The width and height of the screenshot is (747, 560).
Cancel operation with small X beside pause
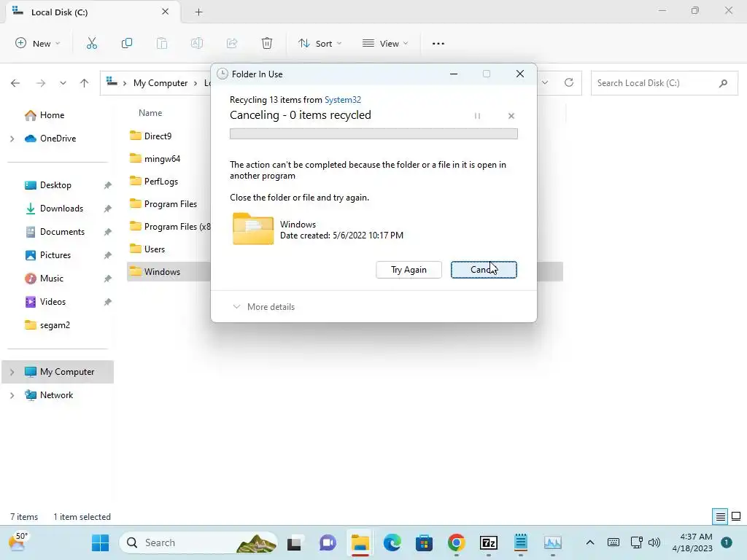tap(511, 116)
